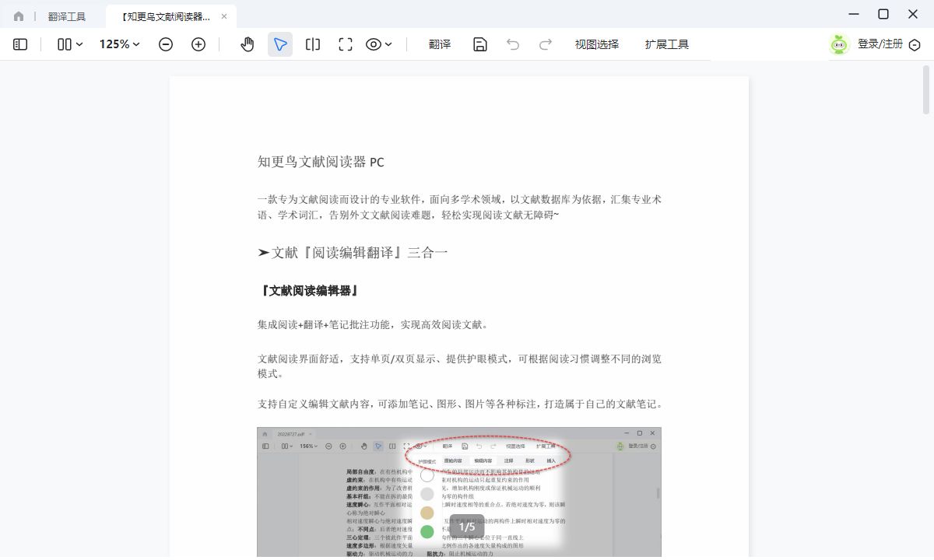Open the 125% zoom level dropdown
The height and width of the screenshot is (560, 934).
pos(120,44)
